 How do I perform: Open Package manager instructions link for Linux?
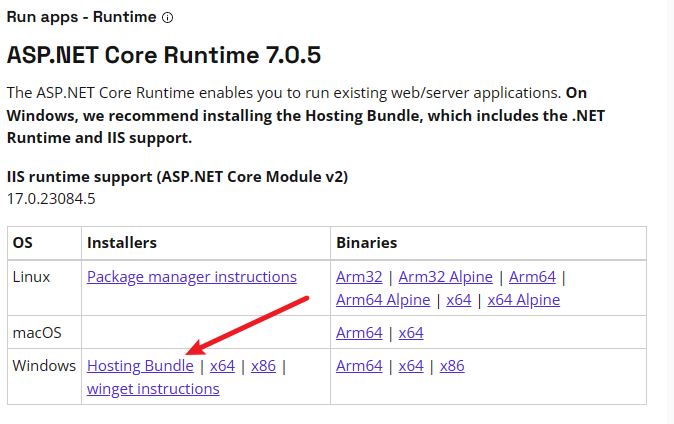pos(192,277)
